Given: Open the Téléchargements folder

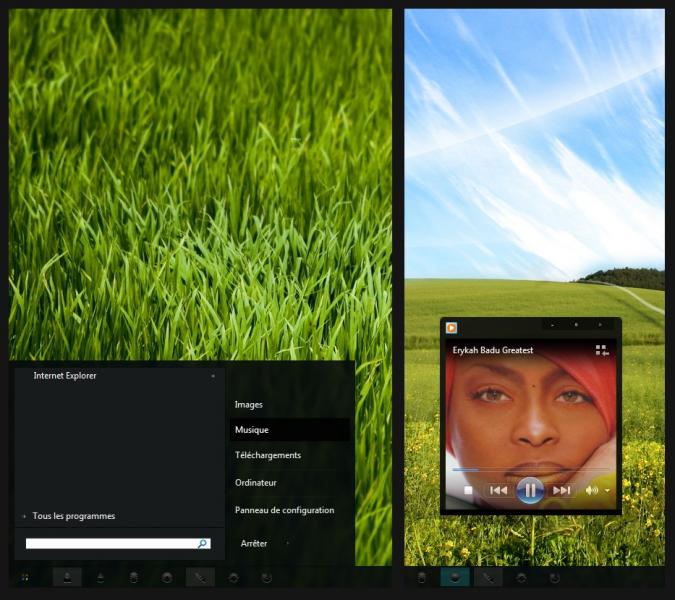Looking at the screenshot, I should (x=289, y=455).
